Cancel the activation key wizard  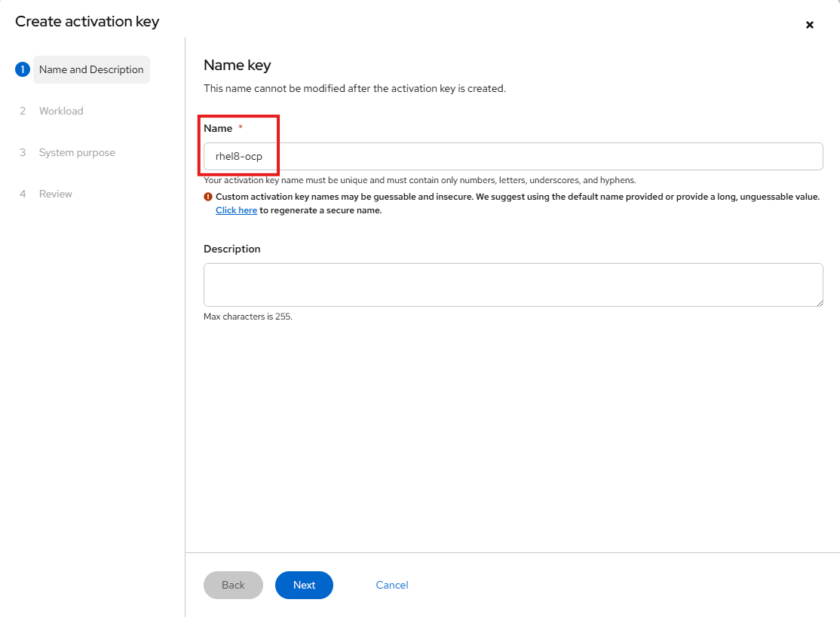click(391, 586)
